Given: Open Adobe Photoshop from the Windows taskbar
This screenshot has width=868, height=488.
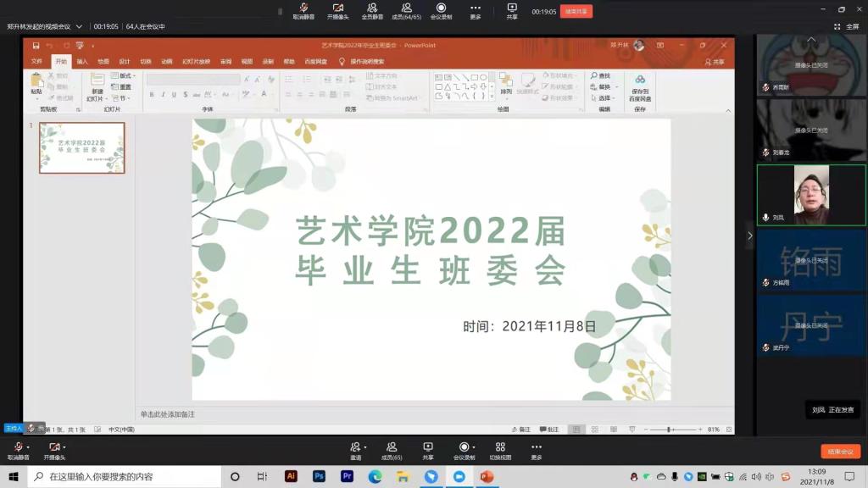Looking at the screenshot, I should click(319, 477).
